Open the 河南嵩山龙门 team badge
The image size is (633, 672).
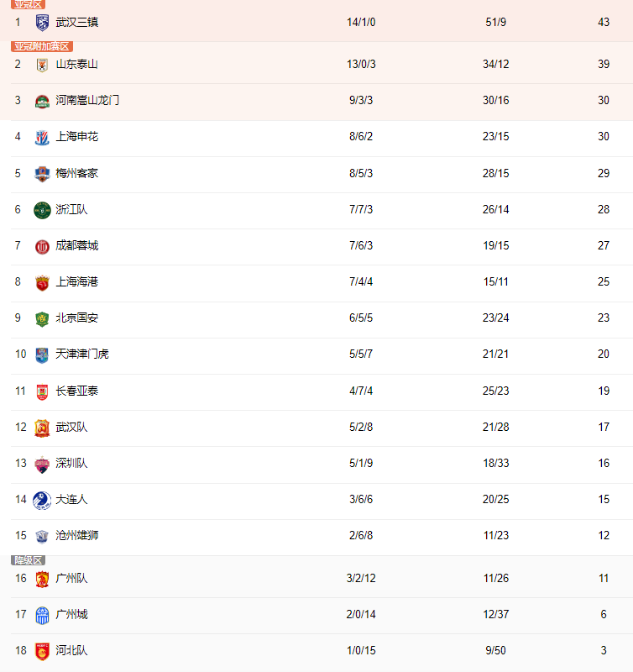(x=42, y=102)
